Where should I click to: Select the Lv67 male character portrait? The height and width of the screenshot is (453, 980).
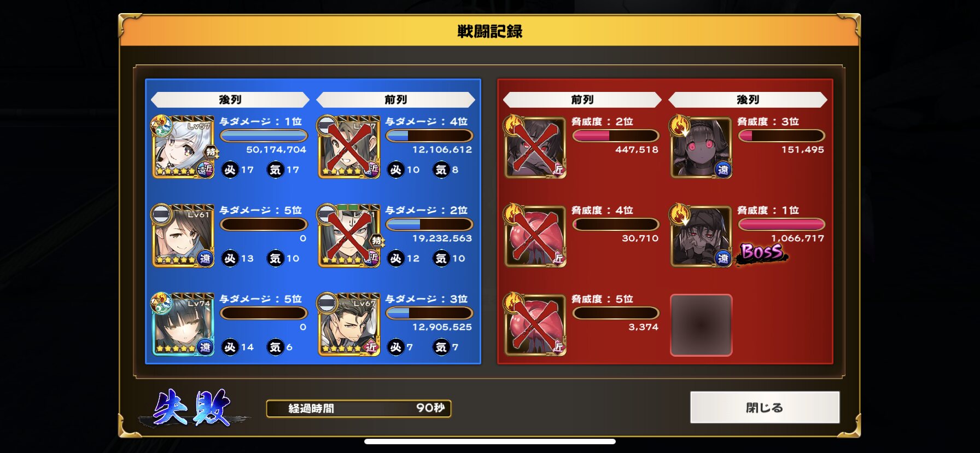coord(349,324)
